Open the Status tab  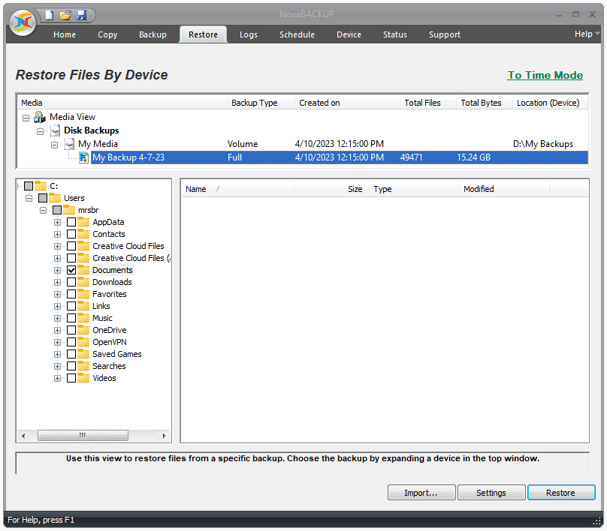(x=395, y=34)
